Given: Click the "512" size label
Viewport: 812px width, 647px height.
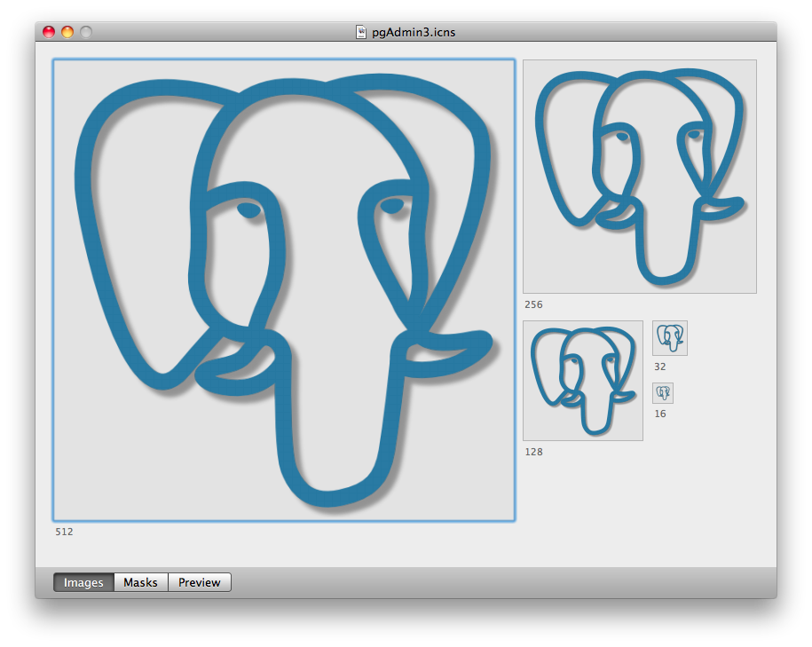Looking at the screenshot, I should click(64, 532).
